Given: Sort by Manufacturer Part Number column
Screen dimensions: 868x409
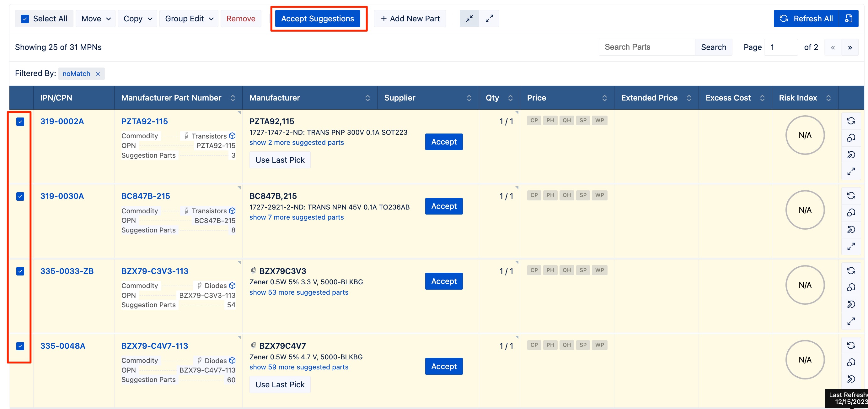Looking at the screenshot, I should tap(233, 98).
